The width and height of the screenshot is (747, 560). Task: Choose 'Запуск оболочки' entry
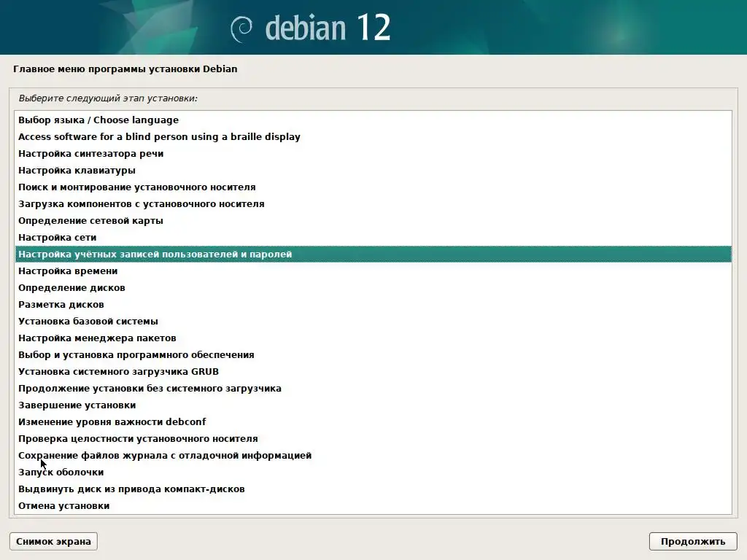[373, 472]
